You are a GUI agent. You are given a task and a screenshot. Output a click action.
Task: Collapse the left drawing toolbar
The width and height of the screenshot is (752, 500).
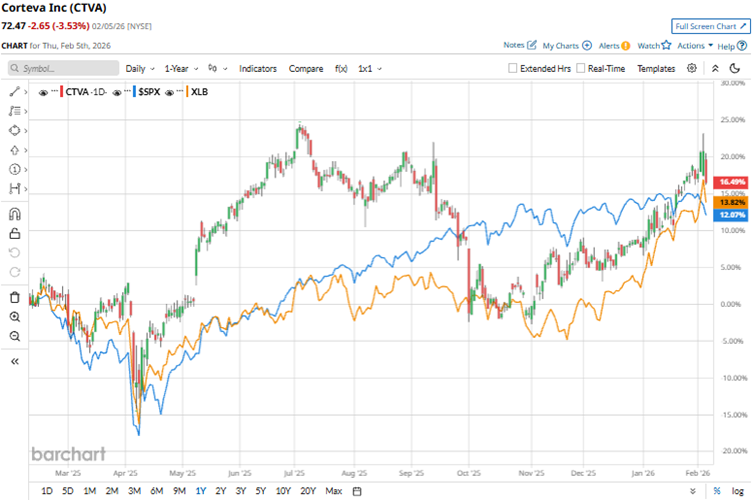coord(14,361)
